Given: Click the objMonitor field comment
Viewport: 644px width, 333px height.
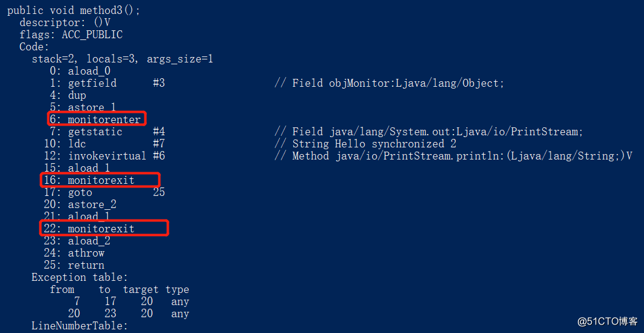Looking at the screenshot, I should [389, 83].
